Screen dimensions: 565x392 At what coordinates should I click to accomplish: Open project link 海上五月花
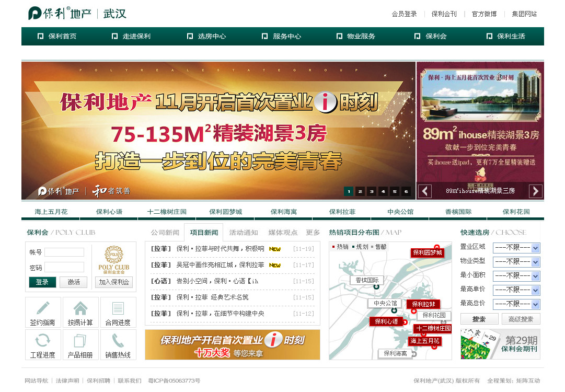[x=51, y=212]
